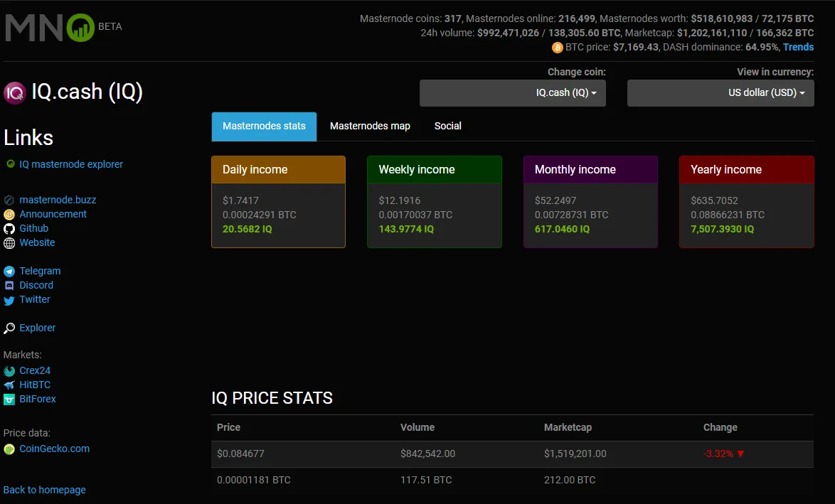
Task: Click the IQ masternode explorer icon
Action: 10,164
